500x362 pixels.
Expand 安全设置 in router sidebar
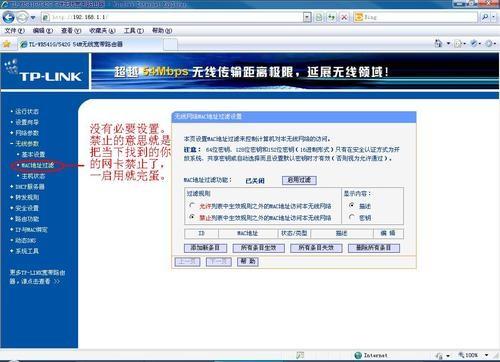pos(27,208)
